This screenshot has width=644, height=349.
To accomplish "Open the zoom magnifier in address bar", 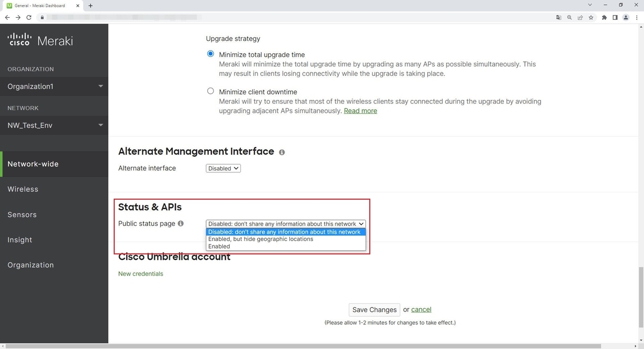I will pyautogui.click(x=569, y=17).
